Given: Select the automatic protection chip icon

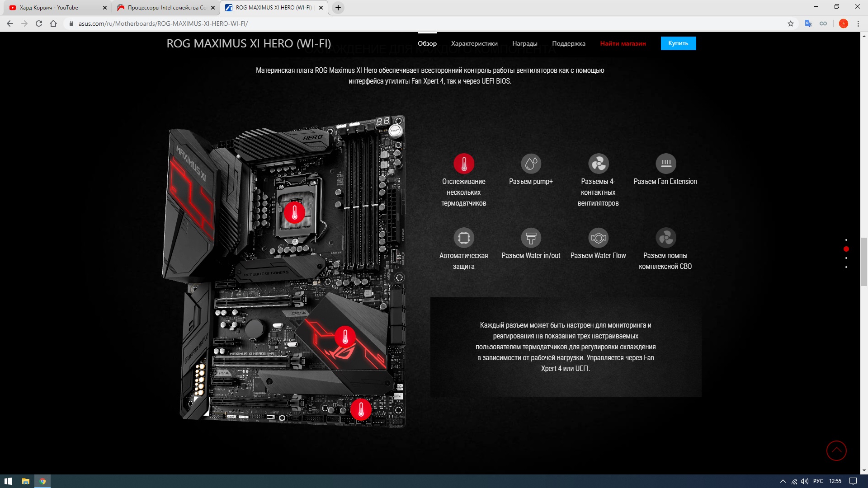Looking at the screenshot, I should click(464, 238).
